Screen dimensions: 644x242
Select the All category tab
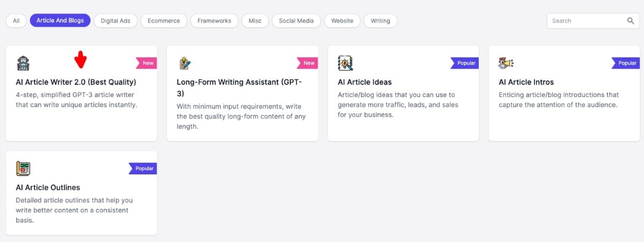pos(16,21)
